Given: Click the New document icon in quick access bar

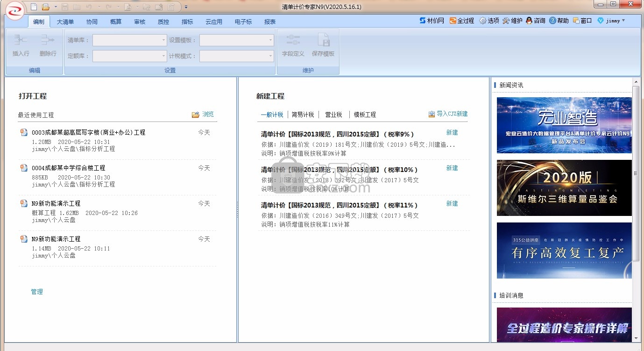Looking at the screenshot, I should [34, 7].
